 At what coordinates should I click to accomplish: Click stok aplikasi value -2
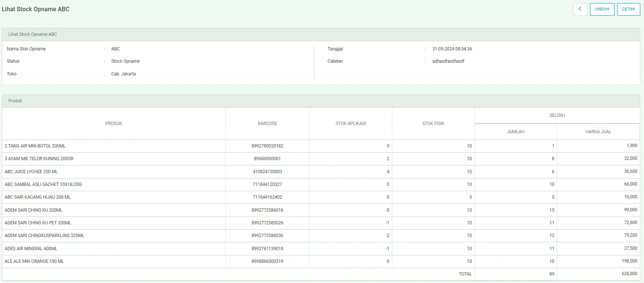[x=387, y=236]
